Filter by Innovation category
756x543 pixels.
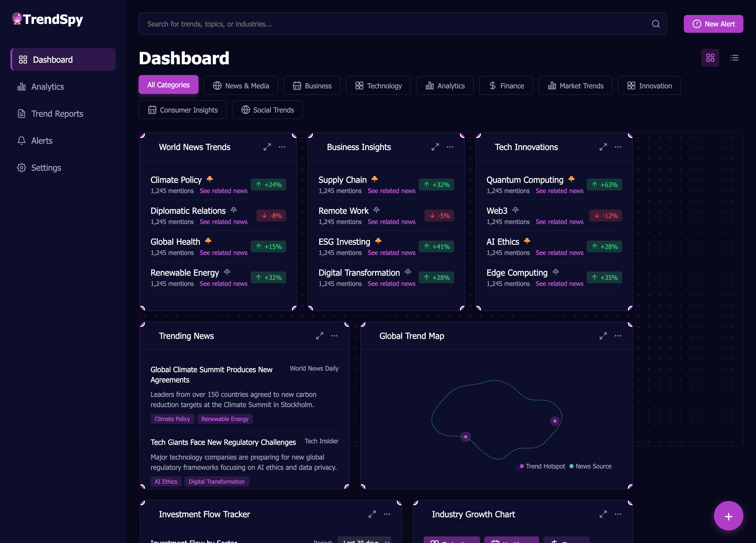pos(649,86)
